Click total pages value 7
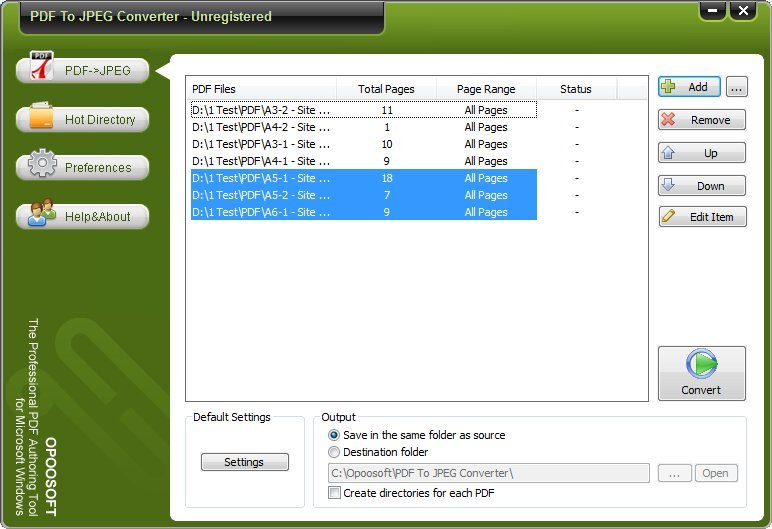 (387, 195)
